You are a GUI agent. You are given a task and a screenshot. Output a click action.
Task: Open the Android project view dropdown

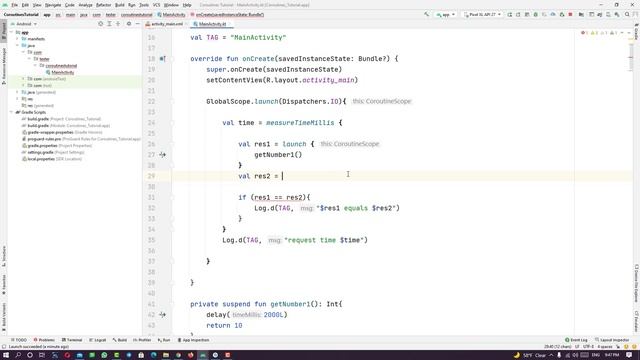24,24
